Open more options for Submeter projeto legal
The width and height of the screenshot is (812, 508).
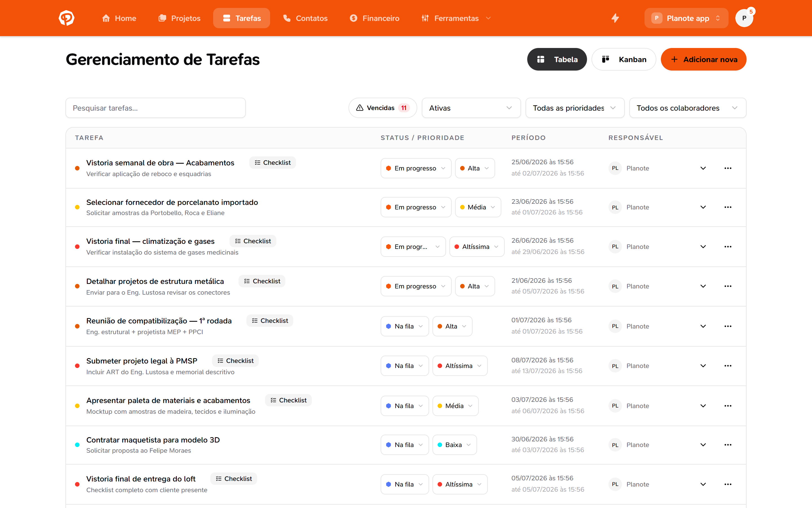pos(728,366)
